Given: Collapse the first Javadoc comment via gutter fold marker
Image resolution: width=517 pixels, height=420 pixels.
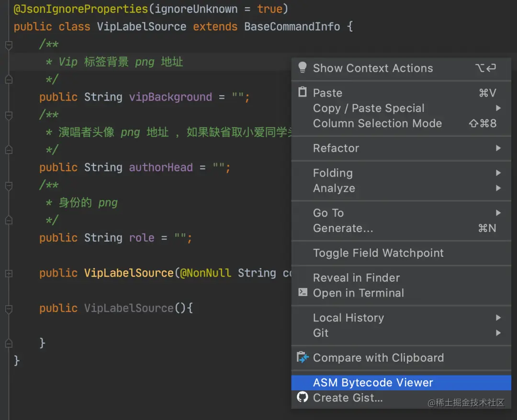Looking at the screenshot, I should click(9, 45).
